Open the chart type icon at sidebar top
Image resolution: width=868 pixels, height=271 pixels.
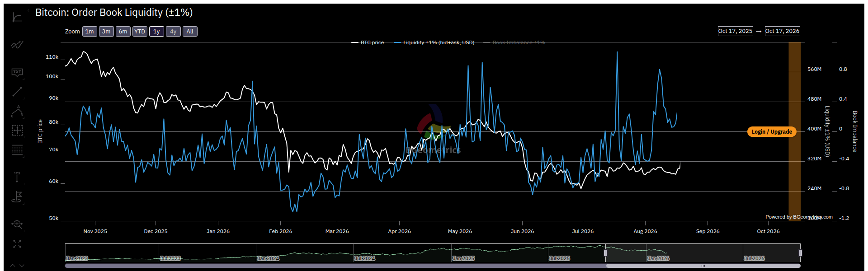pos(17,18)
